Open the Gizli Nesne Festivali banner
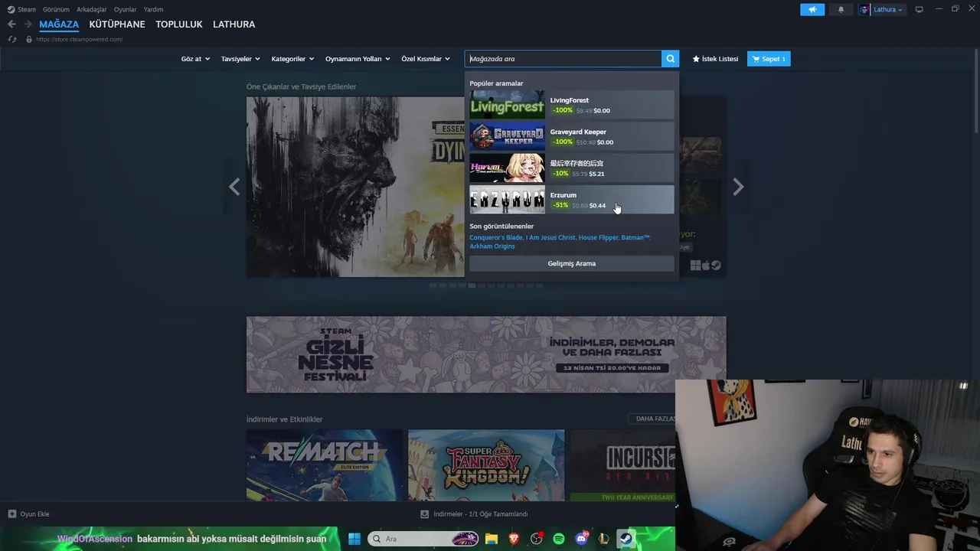The height and width of the screenshot is (551, 980). coord(486,354)
